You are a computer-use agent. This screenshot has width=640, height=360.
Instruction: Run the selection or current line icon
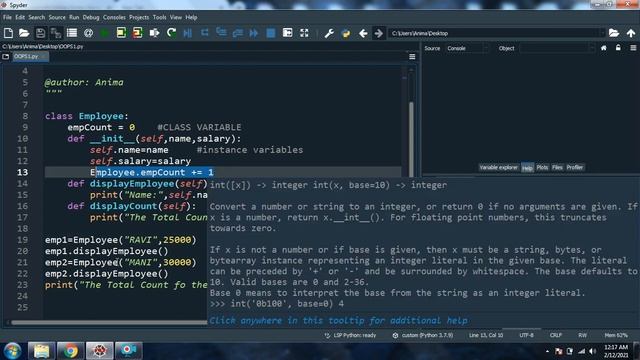[154, 33]
